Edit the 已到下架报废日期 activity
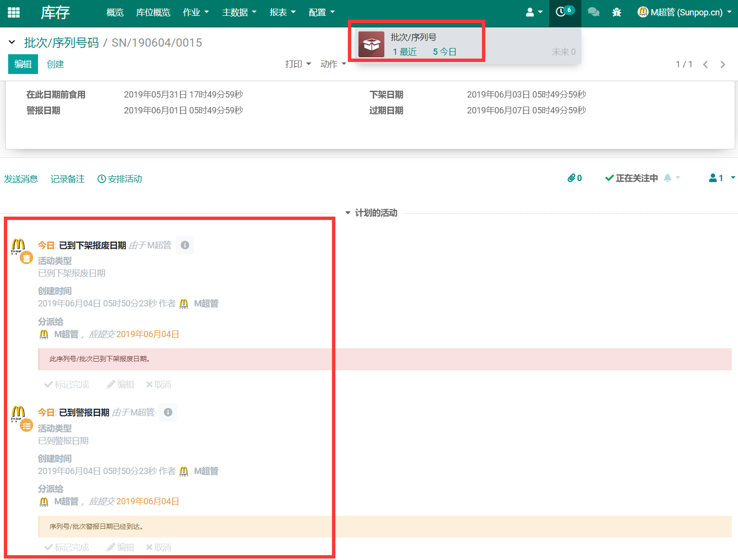 pyautogui.click(x=121, y=385)
